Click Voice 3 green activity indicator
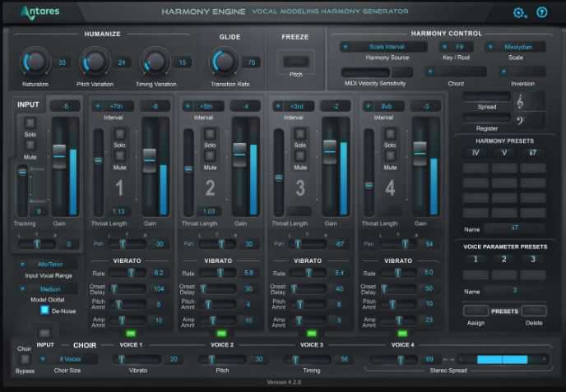 pos(312,333)
